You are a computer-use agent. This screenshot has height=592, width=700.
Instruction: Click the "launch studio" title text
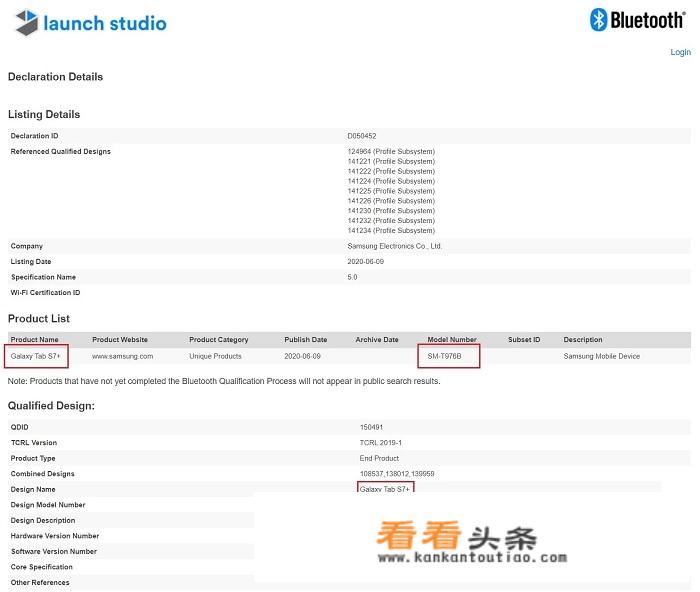(105, 23)
